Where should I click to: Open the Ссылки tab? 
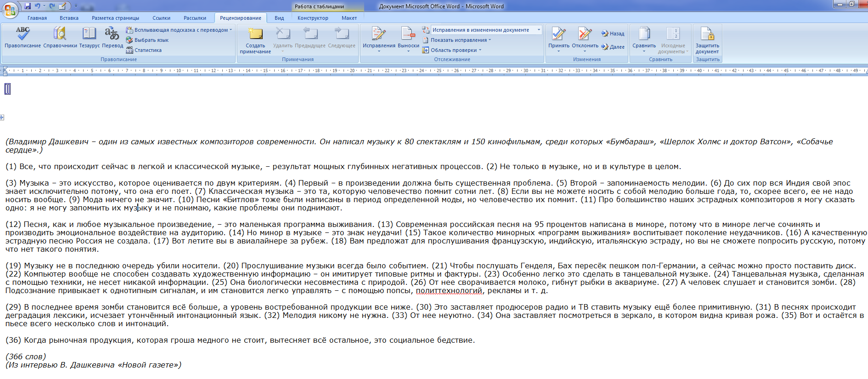pos(161,18)
